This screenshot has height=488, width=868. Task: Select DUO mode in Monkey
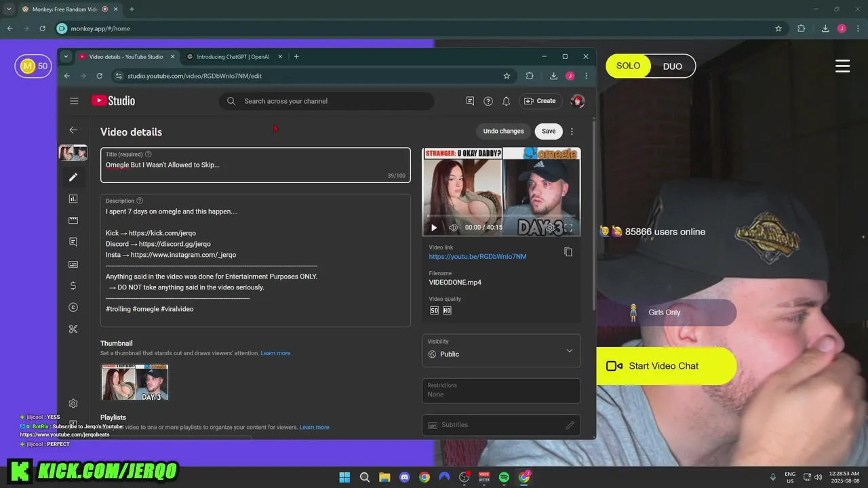click(673, 66)
